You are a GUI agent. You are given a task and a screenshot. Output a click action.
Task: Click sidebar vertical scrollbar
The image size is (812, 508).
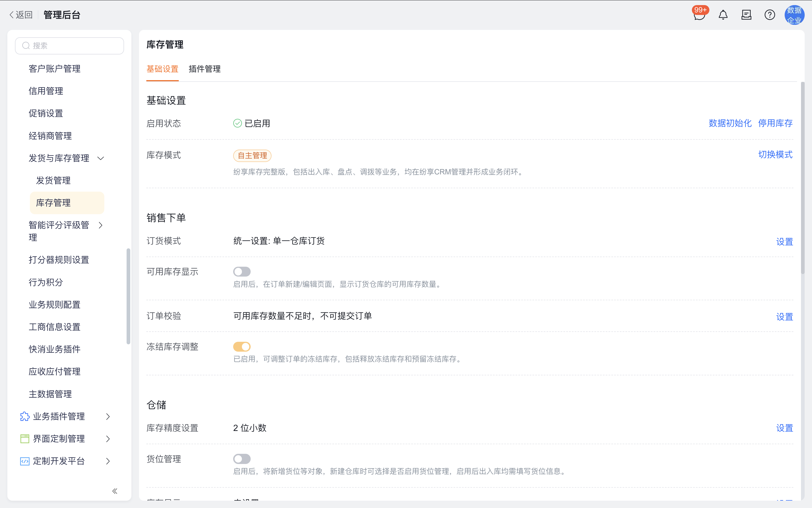[128, 296]
